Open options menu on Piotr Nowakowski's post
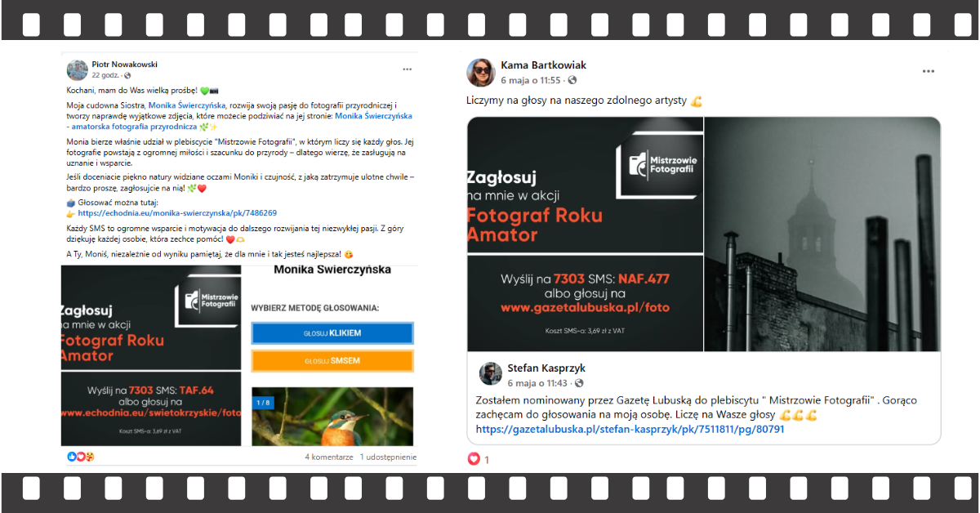 407,69
